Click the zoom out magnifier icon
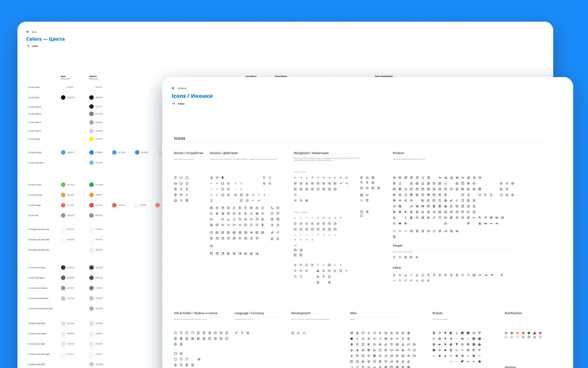588x368 pixels. tap(270, 184)
